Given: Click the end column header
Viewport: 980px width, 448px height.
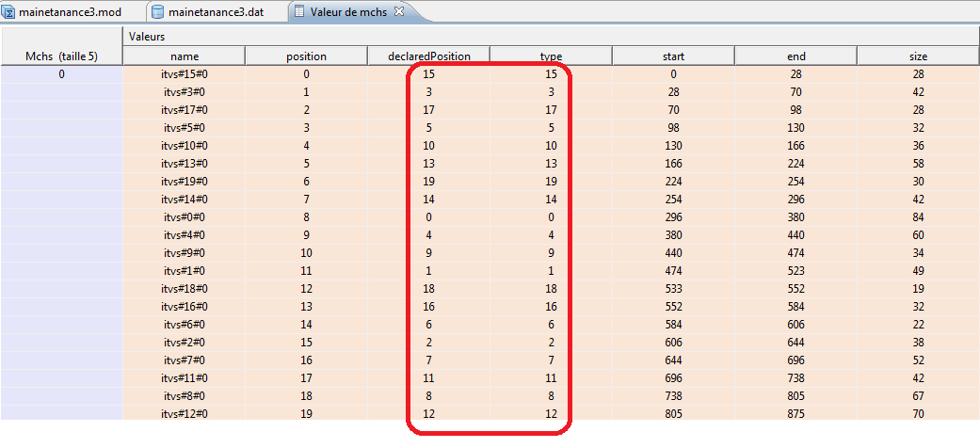Looking at the screenshot, I should [x=795, y=56].
